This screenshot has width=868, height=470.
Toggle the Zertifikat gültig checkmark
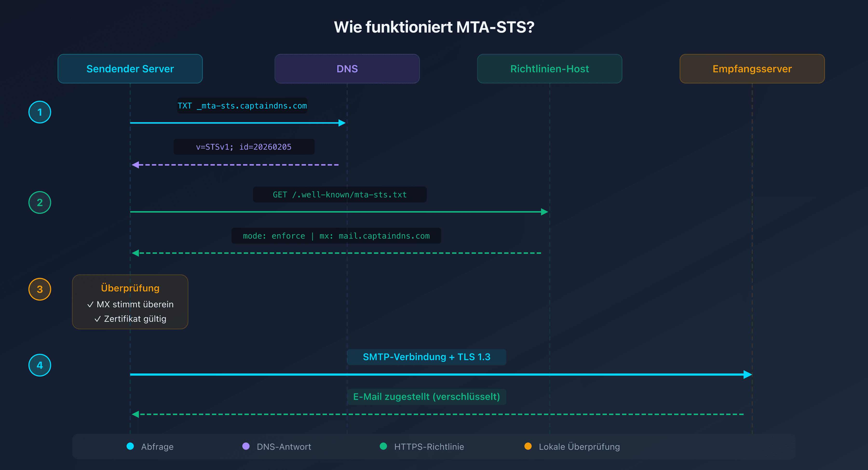pos(97,318)
